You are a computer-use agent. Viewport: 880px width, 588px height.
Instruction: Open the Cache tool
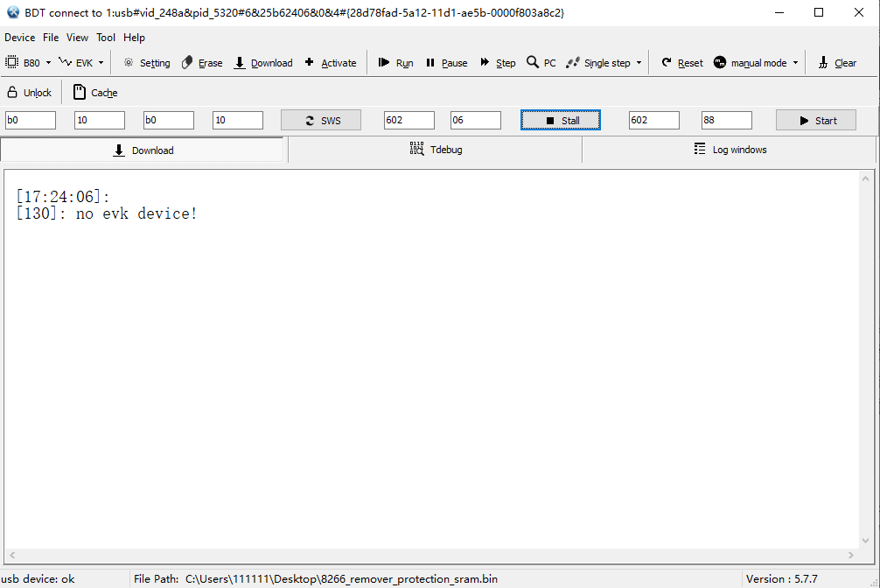95,93
